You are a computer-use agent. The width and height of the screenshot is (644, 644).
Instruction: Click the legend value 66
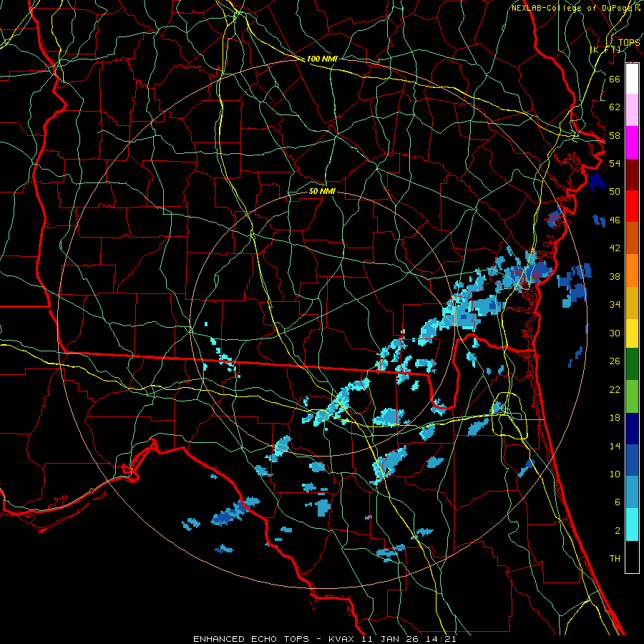(x=615, y=79)
